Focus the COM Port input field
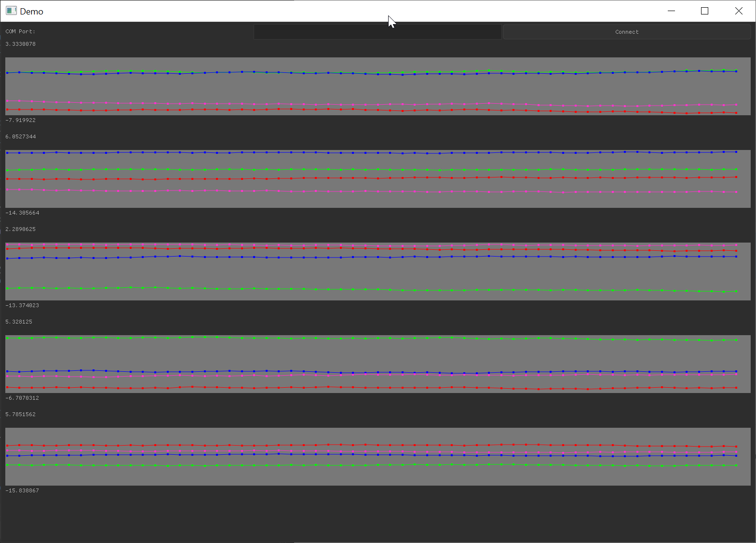The width and height of the screenshot is (756, 543). tap(378, 32)
